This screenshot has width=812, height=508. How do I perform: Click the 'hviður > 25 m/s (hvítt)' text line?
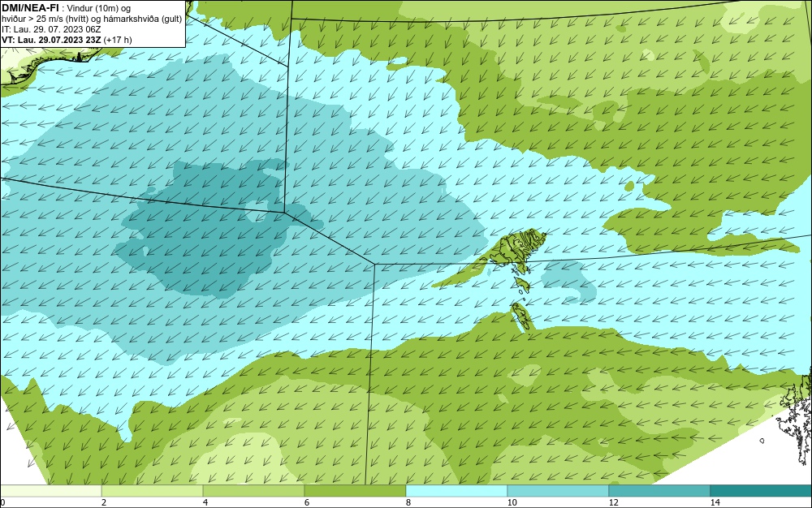click(92, 19)
